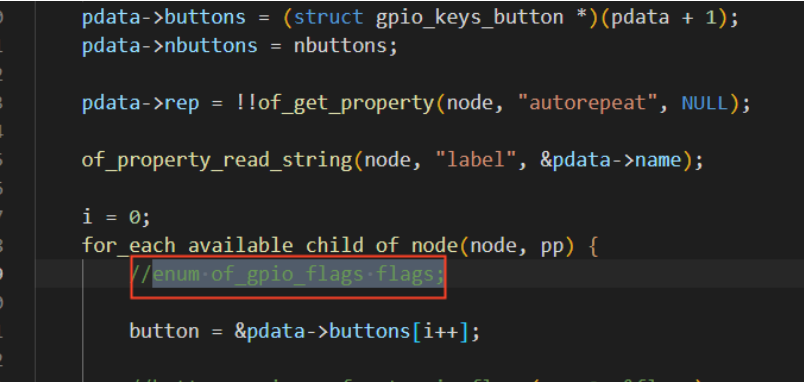This screenshot has height=382, width=804.
Task: Click the struct keyword in buttons assignment
Action: point(328,17)
